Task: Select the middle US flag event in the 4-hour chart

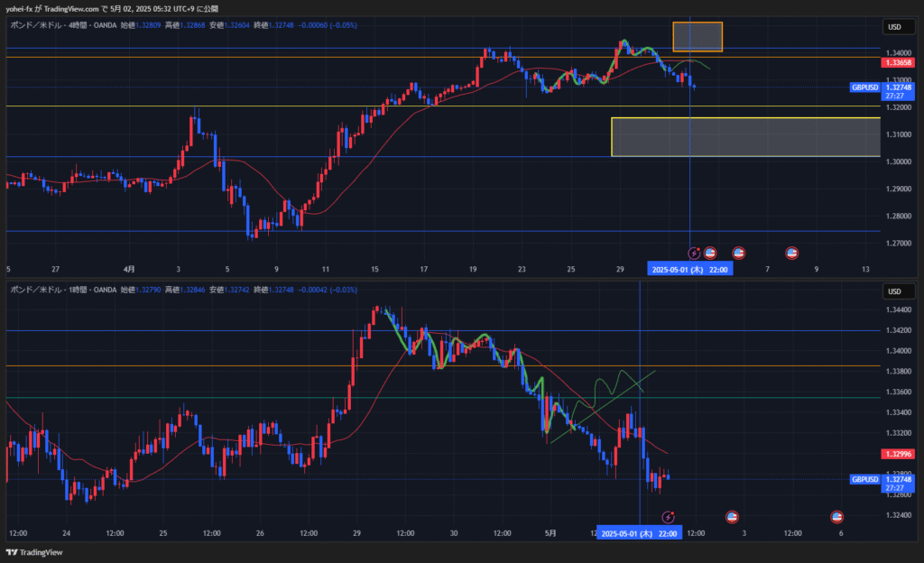Action: pos(738,254)
